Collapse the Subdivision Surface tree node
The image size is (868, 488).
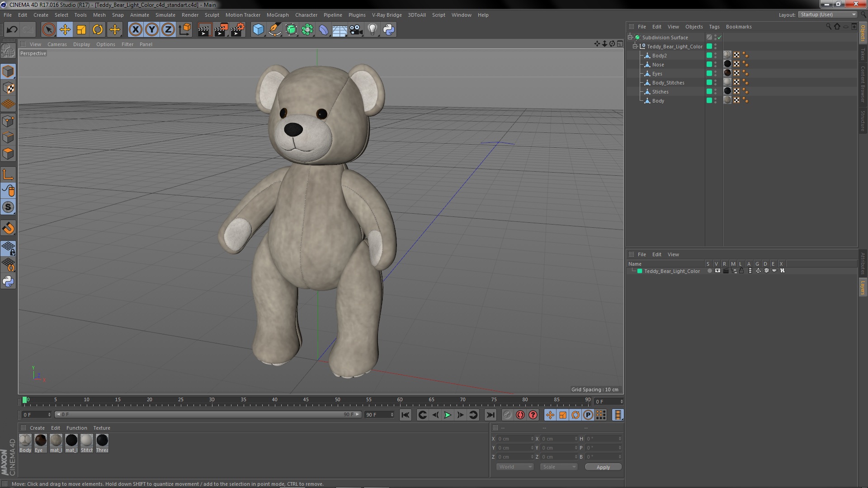tap(630, 37)
